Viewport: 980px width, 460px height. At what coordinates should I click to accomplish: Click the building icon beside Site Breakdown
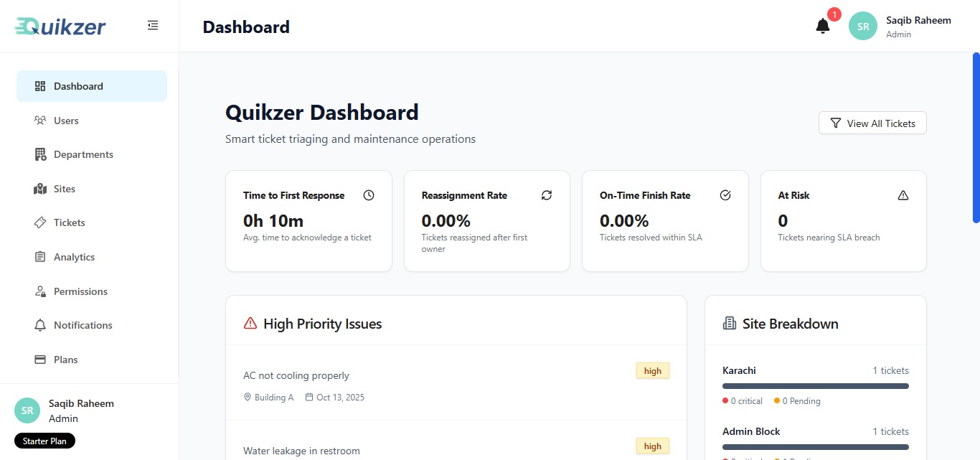pos(730,324)
